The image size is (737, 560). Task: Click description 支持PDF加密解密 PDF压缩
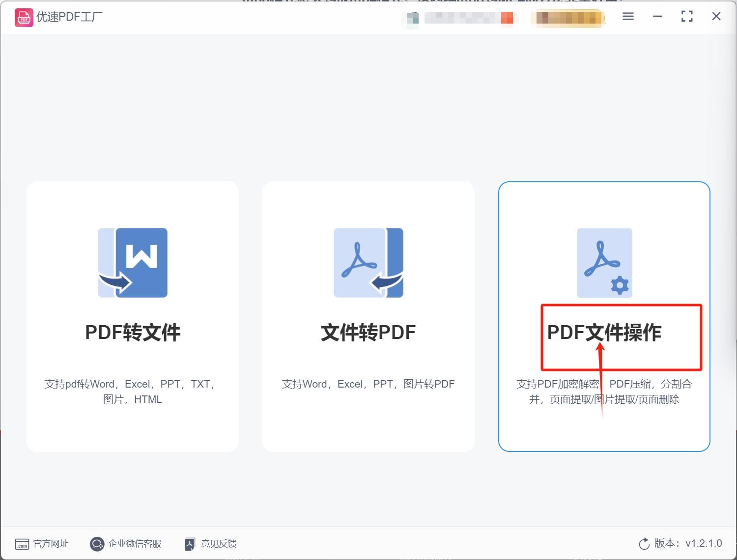click(x=604, y=392)
